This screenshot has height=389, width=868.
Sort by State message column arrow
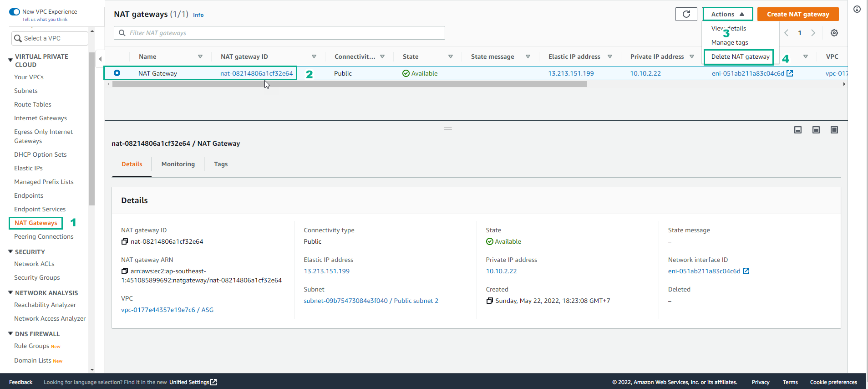point(528,56)
